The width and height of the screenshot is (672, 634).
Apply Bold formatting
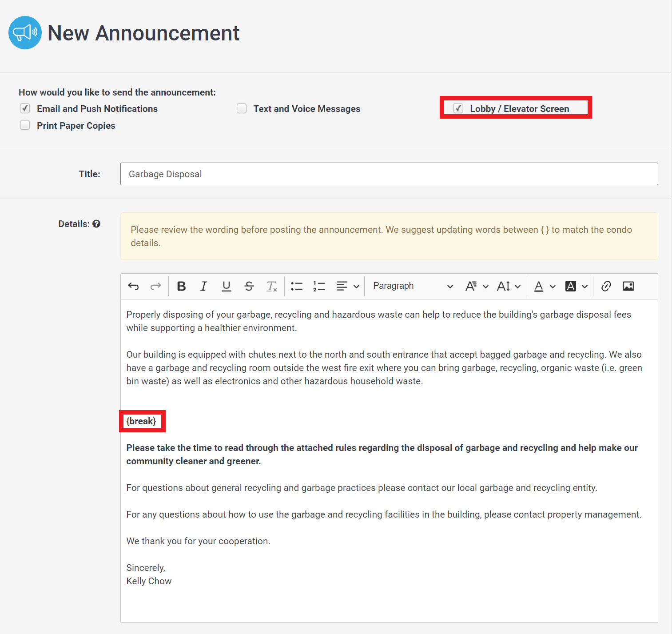(x=181, y=286)
